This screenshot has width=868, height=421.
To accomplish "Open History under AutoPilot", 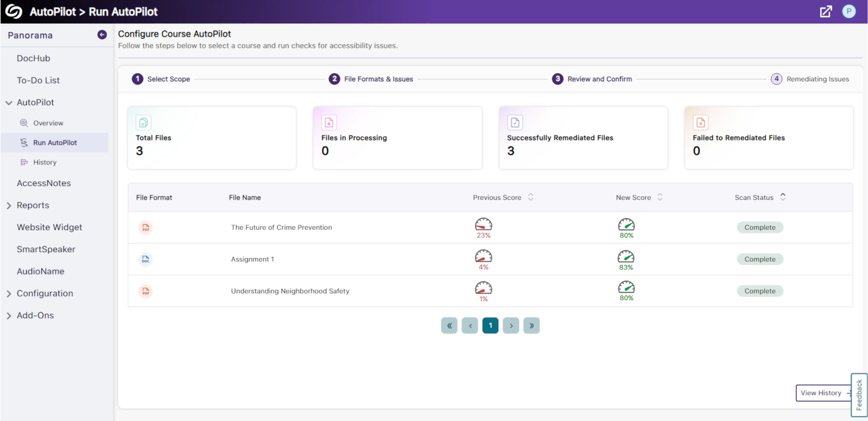I will pyautogui.click(x=45, y=162).
